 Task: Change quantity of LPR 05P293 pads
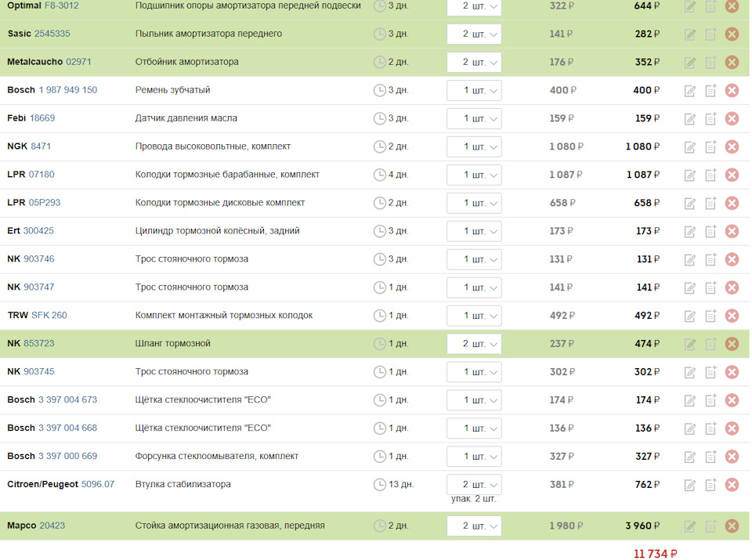click(474, 203)
